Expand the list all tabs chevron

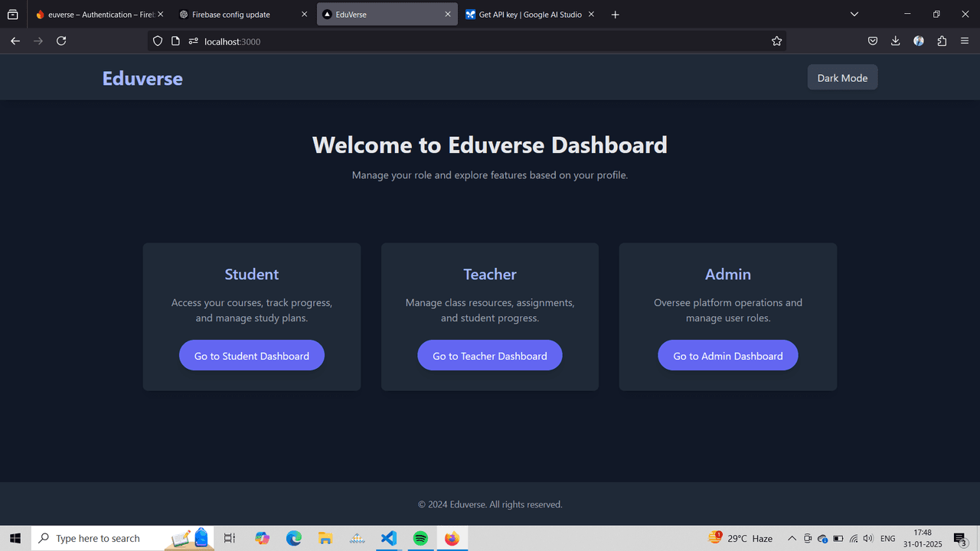point(854,15)
